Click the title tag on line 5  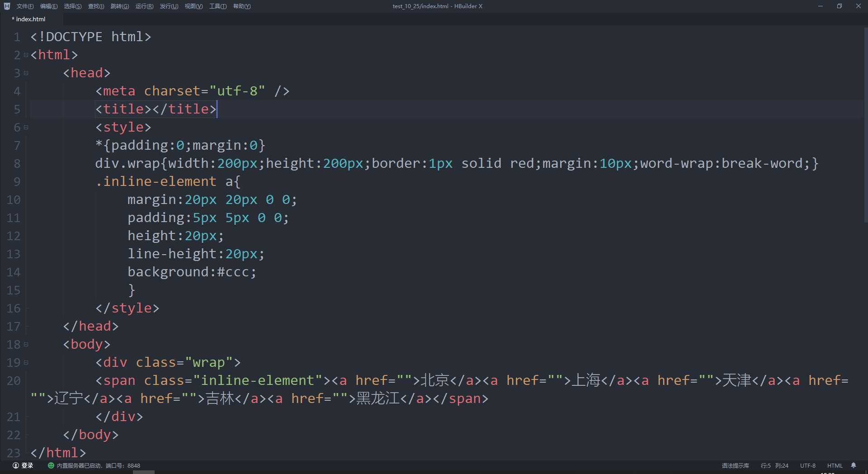[x=156, y=109]
